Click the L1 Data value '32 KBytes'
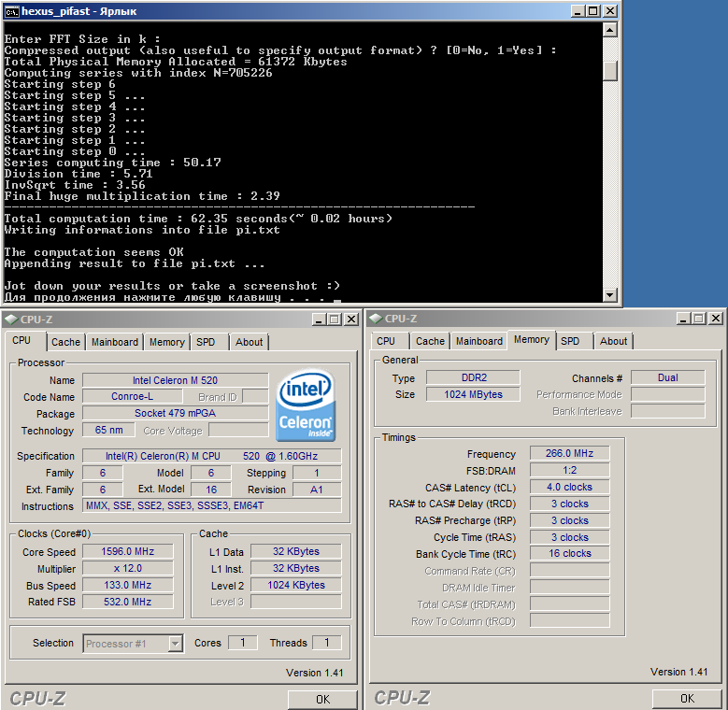Image resolution: width=728 pixels, height=710 pixels. tap(296, 552)
